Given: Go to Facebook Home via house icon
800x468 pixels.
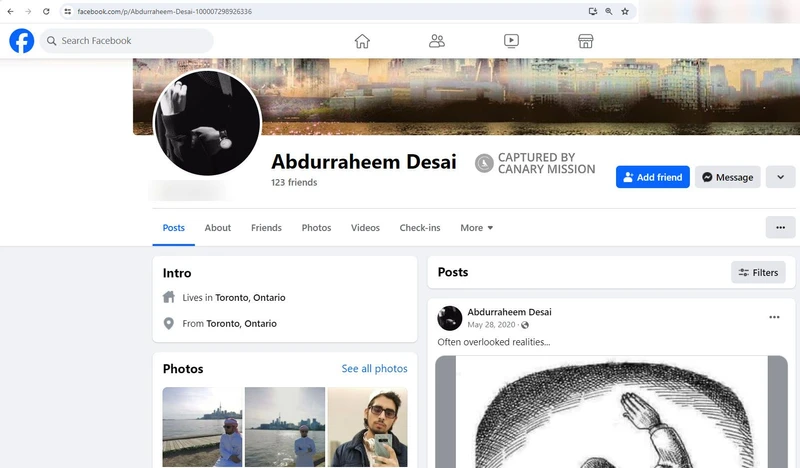Looking at the screenshot, I should point(362,41).
